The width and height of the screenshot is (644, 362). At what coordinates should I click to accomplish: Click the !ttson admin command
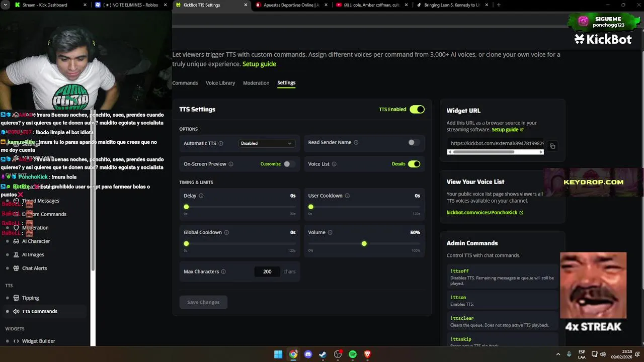(458, 298)
